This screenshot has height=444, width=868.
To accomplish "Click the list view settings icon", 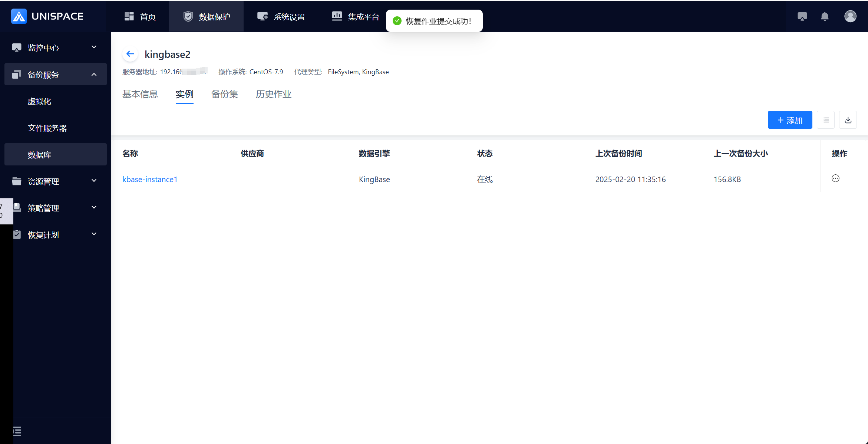I will point(826,120).
